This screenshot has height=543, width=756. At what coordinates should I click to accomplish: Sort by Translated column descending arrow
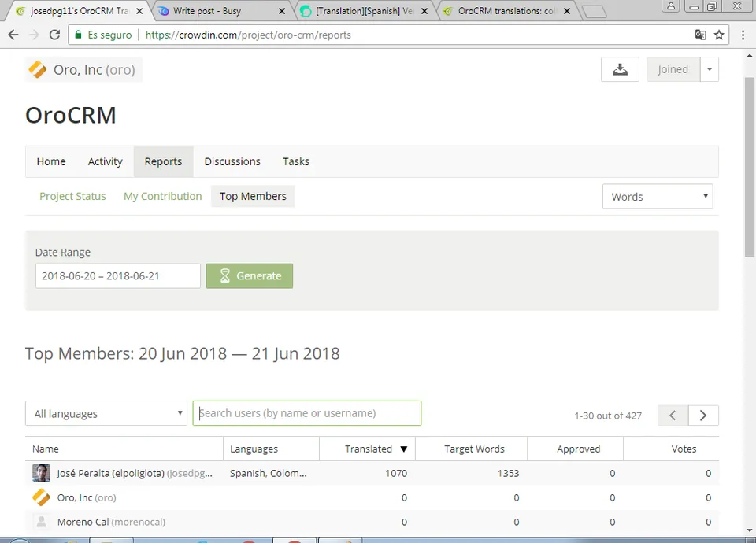tap(404, 449)
